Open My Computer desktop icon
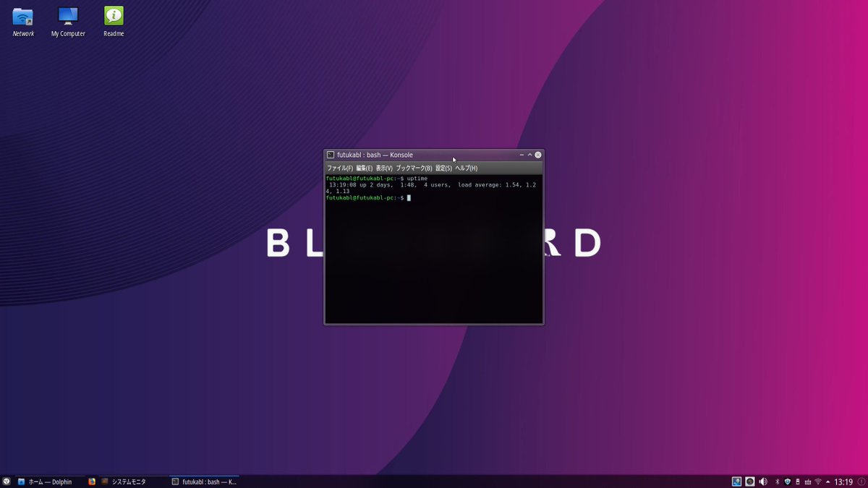Image resolution: width=868 pixels, height=488 pixels. click(x=68, y=22)
